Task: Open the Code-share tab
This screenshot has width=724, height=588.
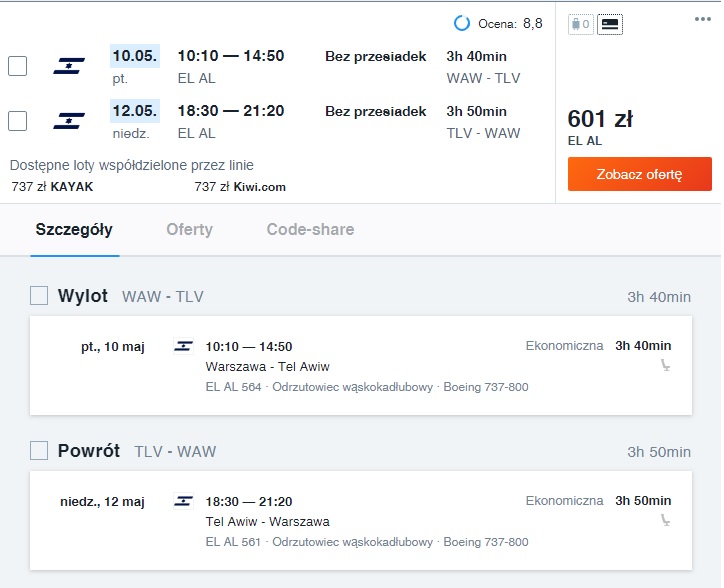Action: tap(310, 230)
